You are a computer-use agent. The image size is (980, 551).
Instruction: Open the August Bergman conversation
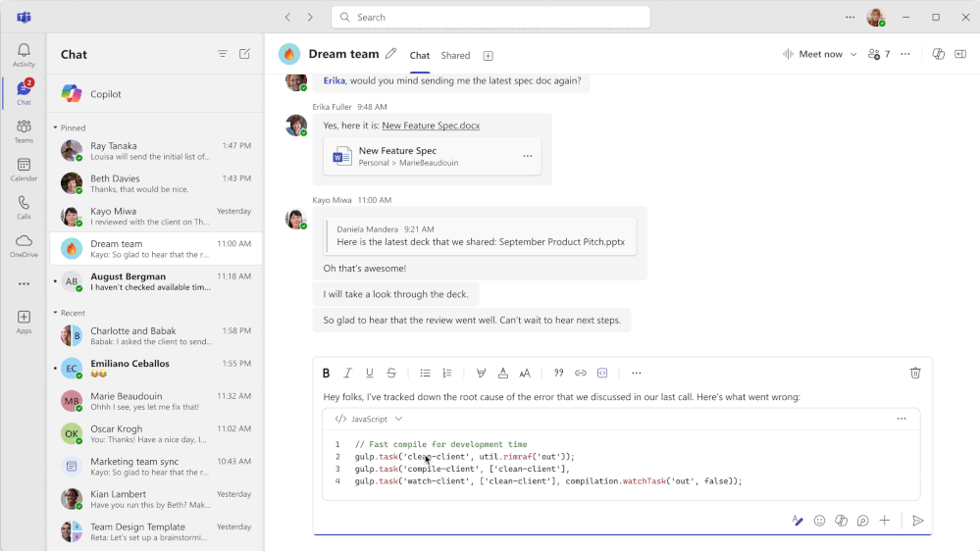[x=156, y=281]
